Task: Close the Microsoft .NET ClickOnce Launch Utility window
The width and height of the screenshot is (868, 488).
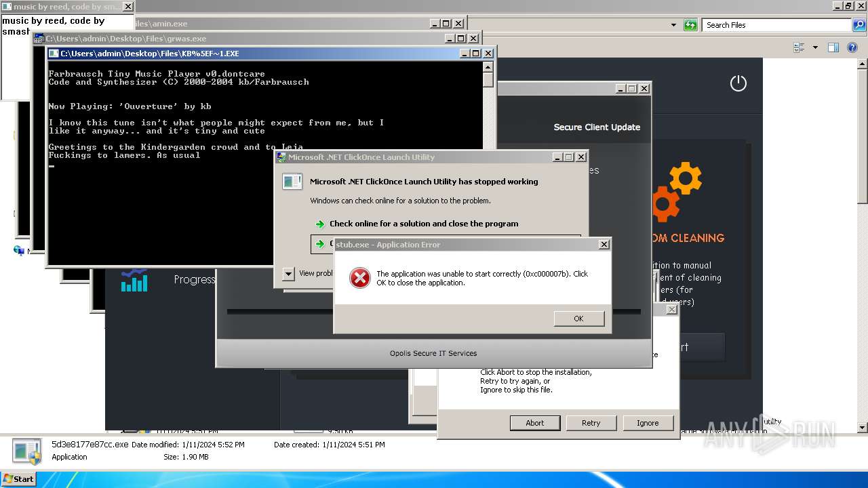Action: click(x=581, y=157)
